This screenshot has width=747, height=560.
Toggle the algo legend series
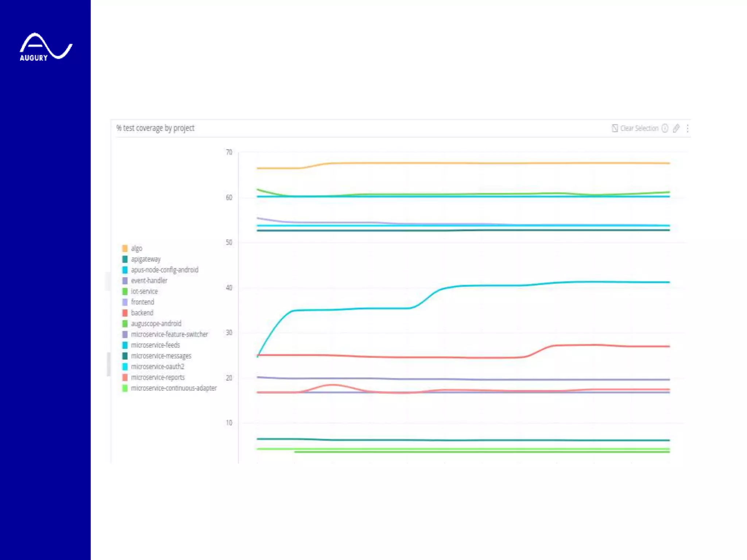[x=136, y=248]
